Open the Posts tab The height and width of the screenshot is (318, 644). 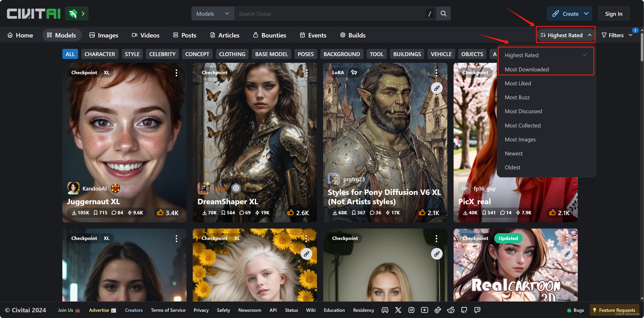[185, 35]
